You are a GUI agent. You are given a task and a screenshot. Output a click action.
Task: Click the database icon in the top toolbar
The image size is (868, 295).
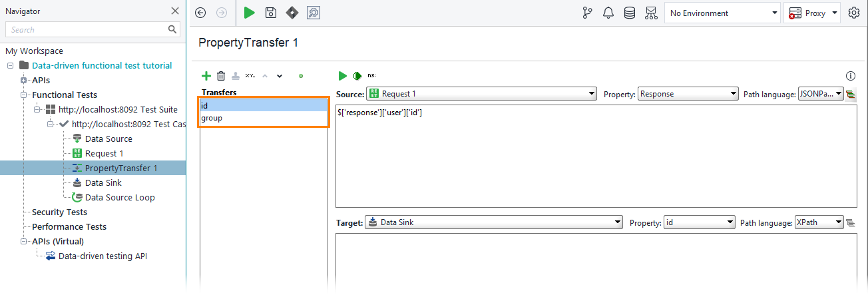coord(629,13)
